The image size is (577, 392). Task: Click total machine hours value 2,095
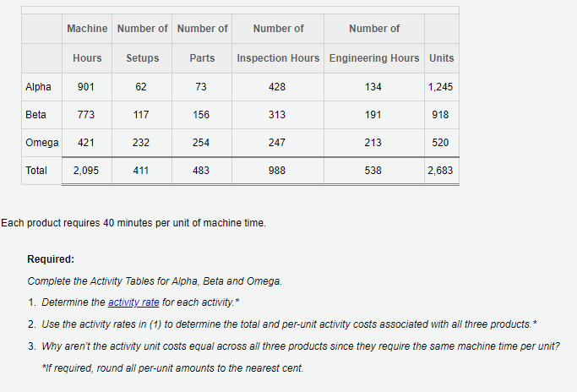tap(86, 171)
